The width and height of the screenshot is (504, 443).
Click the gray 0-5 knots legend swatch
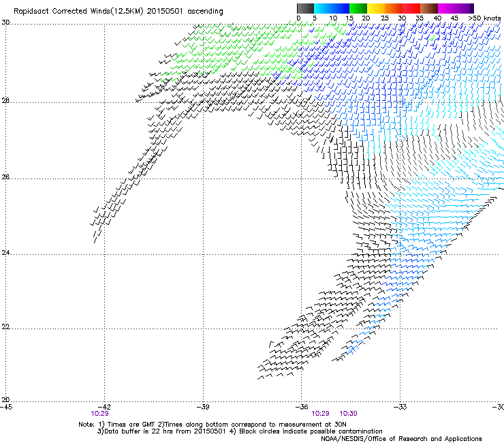pos(306,8)
